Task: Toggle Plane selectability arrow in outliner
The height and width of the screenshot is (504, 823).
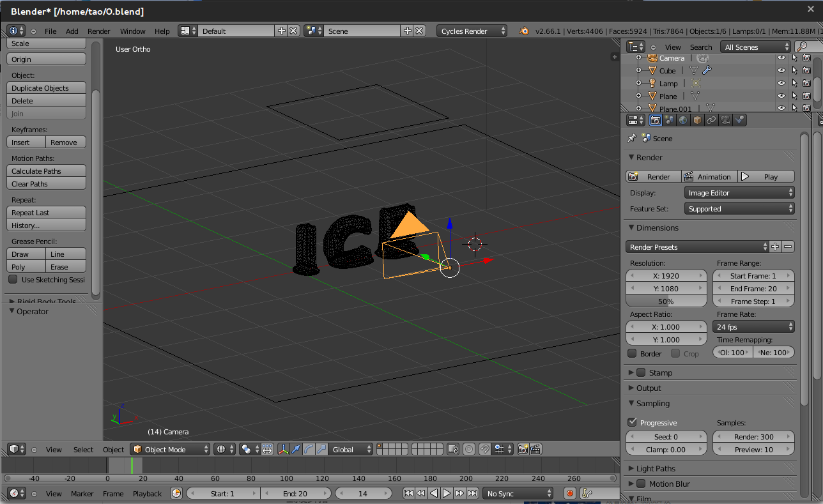Action: [794, 96]
